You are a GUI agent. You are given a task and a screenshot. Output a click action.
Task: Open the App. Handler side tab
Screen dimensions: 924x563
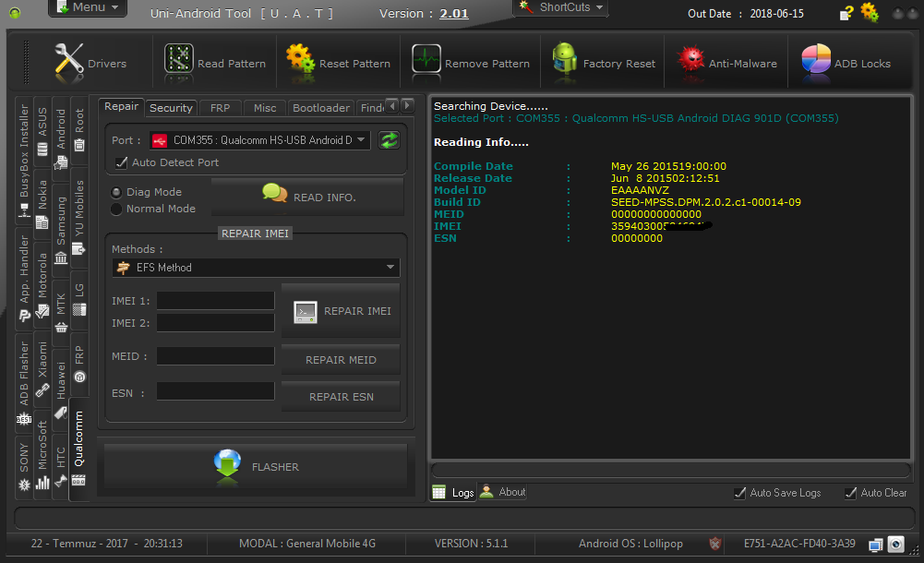[x=24, y=279]
